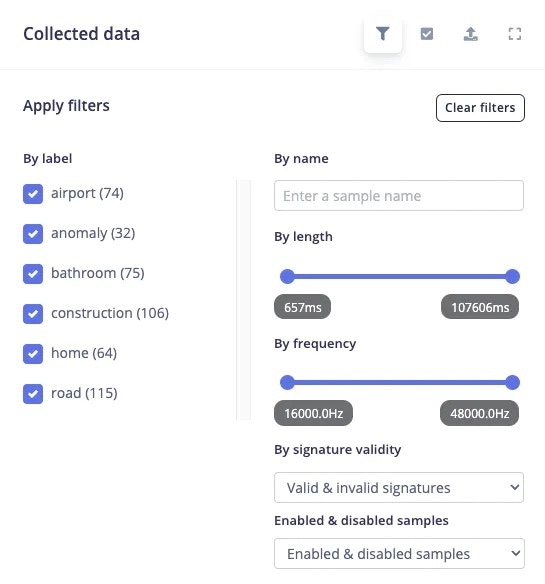Uncheck the road label checkbox

(x=33, y=394)
